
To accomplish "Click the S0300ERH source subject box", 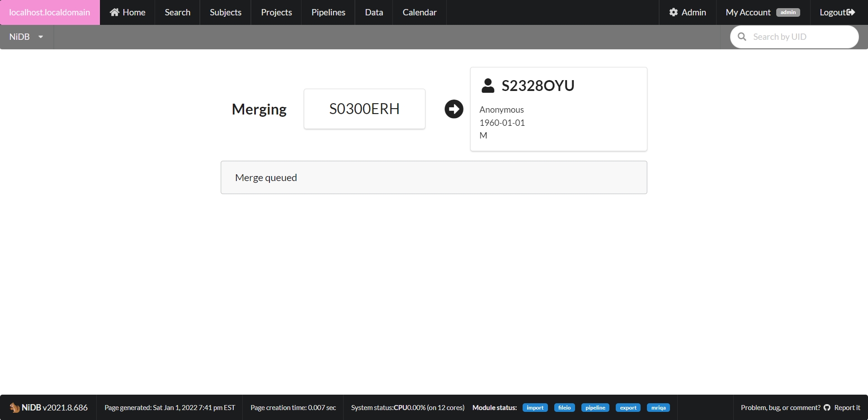I will [364, 109].
